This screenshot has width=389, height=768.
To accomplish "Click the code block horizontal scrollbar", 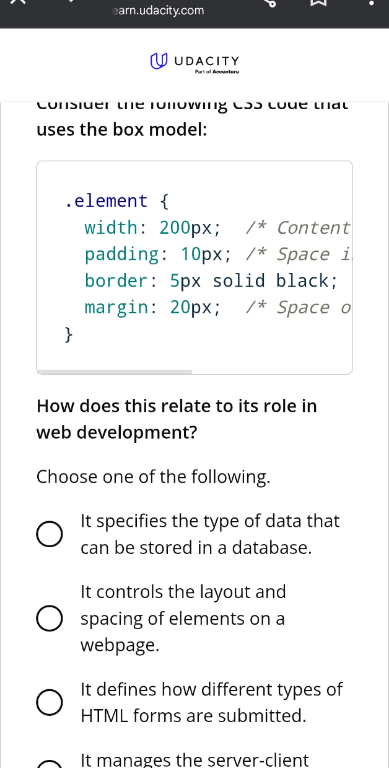I will [x=114, y=372].
